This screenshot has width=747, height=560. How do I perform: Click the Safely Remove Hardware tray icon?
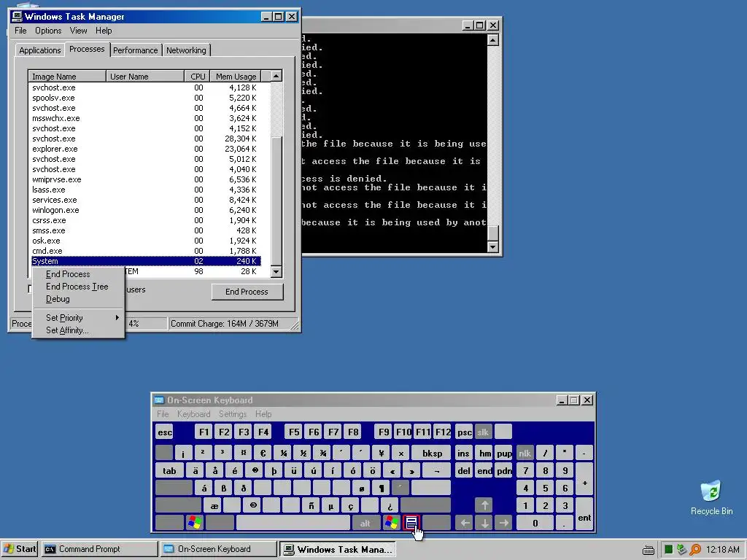click(x=681, y=550)
